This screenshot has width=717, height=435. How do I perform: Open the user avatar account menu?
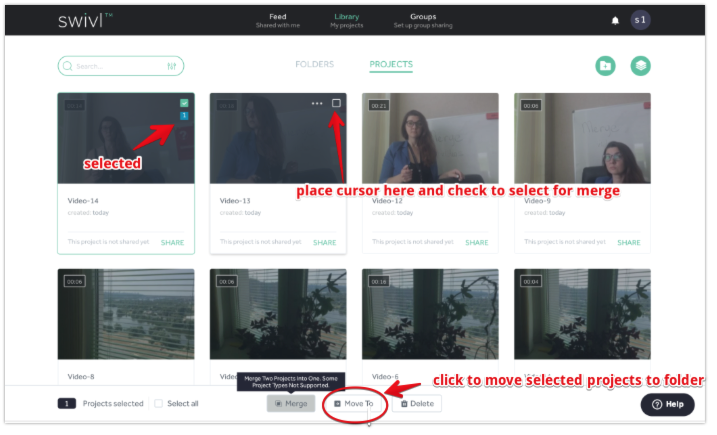(640, 20)
